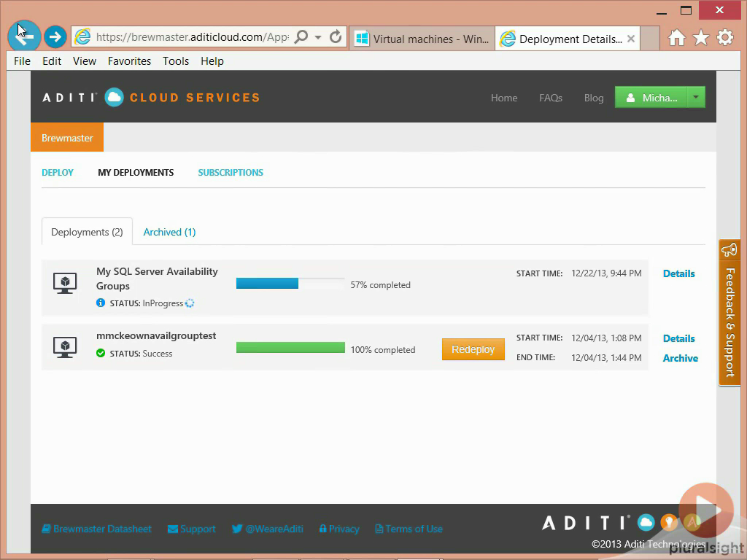The width and height of the screenshot is (747, 560).
Task: Click the megaphone Feedback icon
Action: click(729, 250)
